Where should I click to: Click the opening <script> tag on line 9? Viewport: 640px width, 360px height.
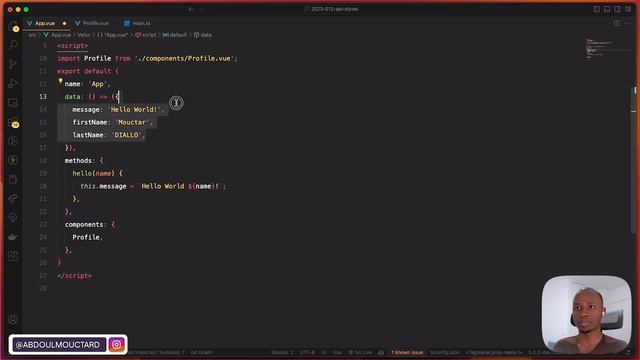[x=73, y=46]
